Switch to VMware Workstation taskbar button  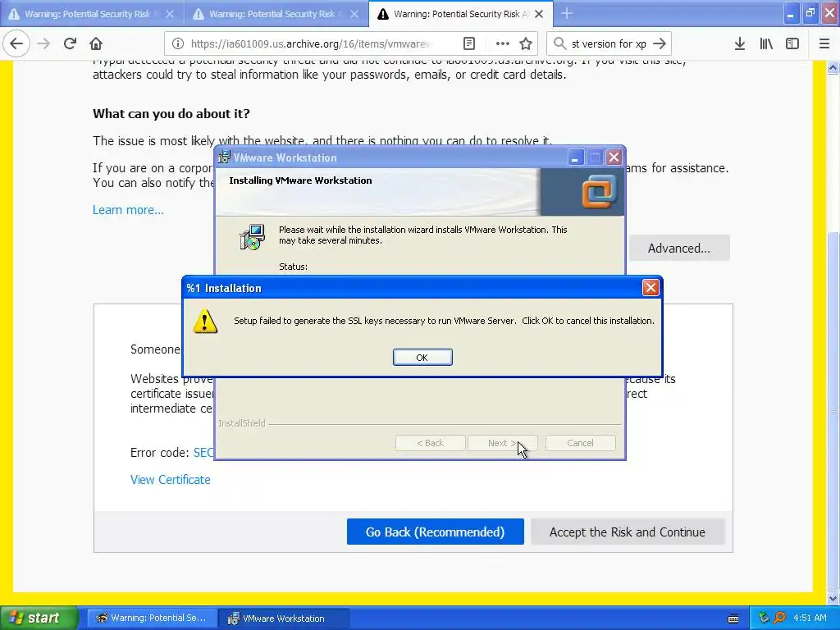click(283, 619)
